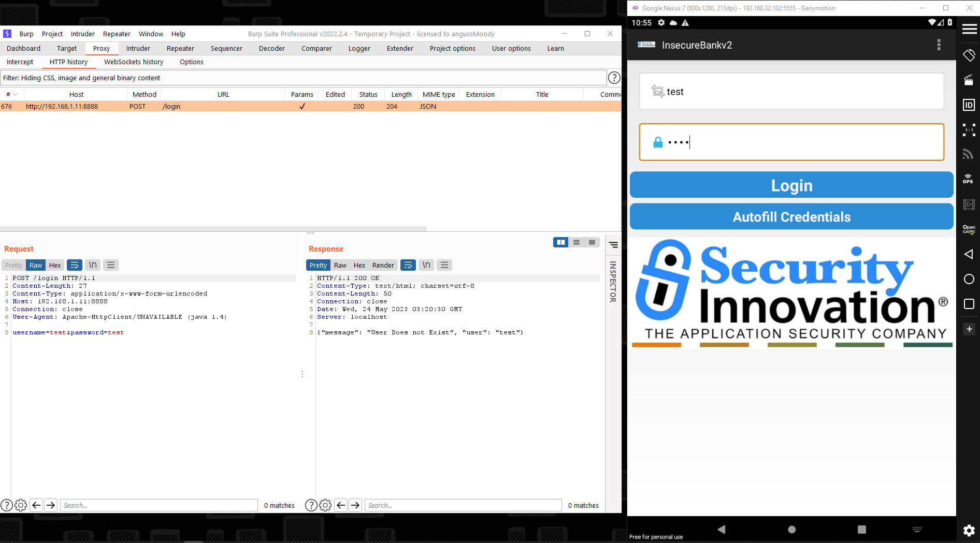
Task: Toggle show non-printable chars in Response panel
Action: 426,265
